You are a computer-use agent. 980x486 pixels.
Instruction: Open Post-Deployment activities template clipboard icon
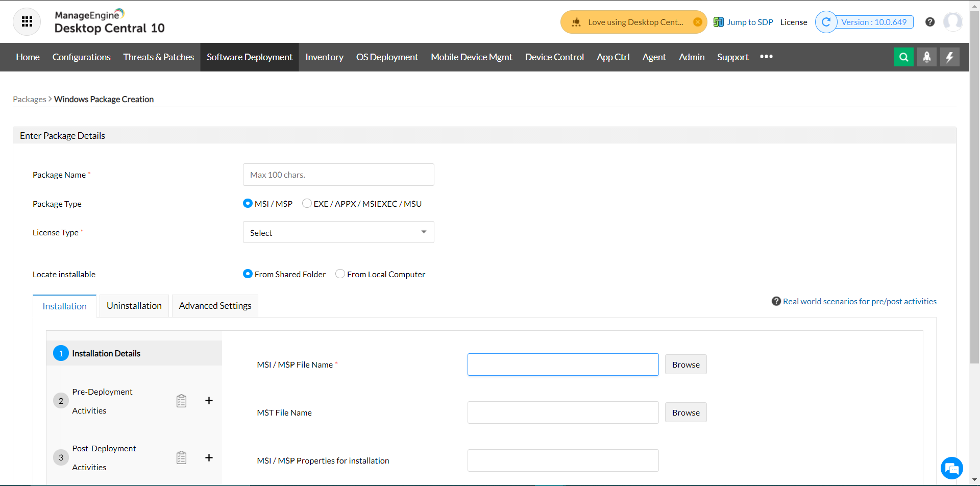click(x=181, y=457)
